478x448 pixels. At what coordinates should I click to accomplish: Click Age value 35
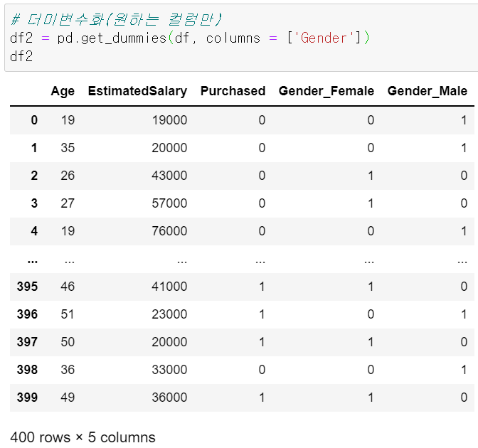coord(68,148)
